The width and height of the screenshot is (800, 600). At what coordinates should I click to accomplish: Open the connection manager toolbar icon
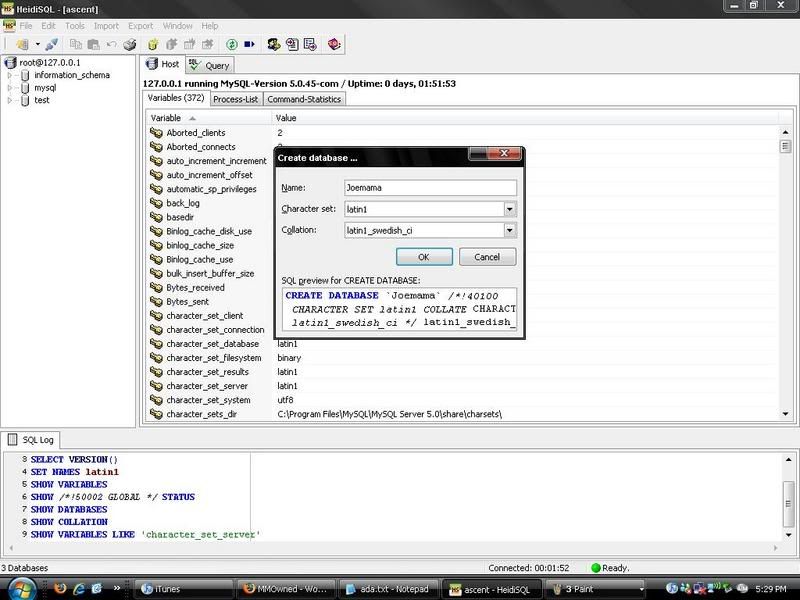point(22,44)
